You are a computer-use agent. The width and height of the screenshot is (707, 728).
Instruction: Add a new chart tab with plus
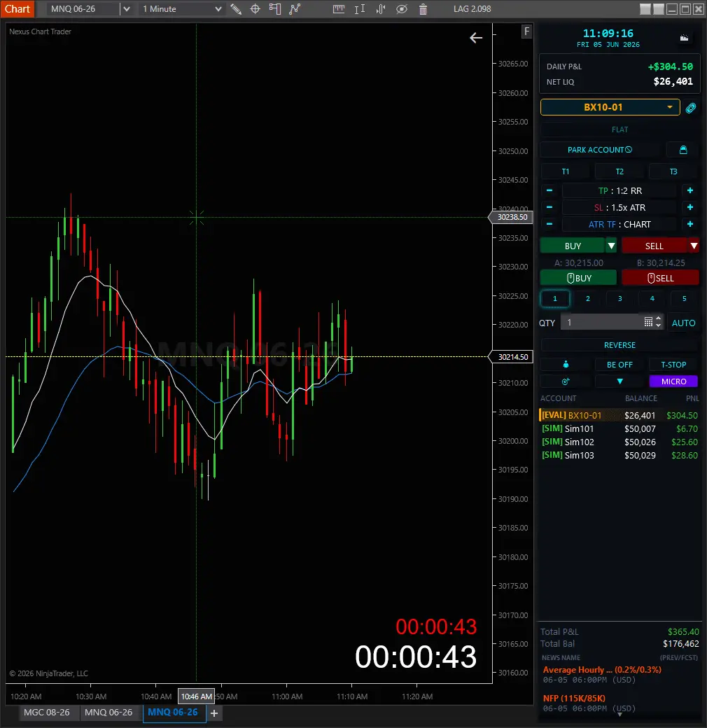pyautogui.click(x=214, y=713)
